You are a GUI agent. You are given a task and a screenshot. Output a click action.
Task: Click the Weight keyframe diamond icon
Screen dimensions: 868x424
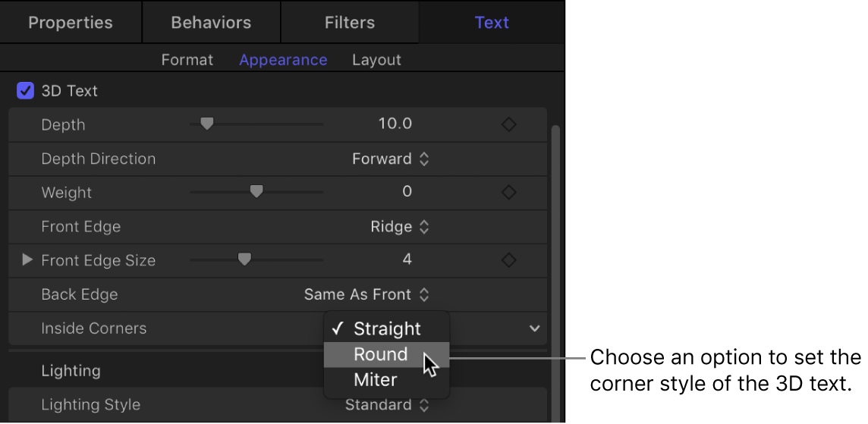point(509,193)
